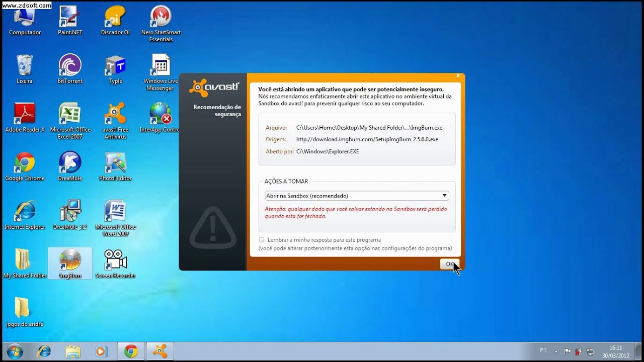Screen dimensions: 644x362
Task: Open DreaMule_3.2 installer icon
Action: [70, 215]
